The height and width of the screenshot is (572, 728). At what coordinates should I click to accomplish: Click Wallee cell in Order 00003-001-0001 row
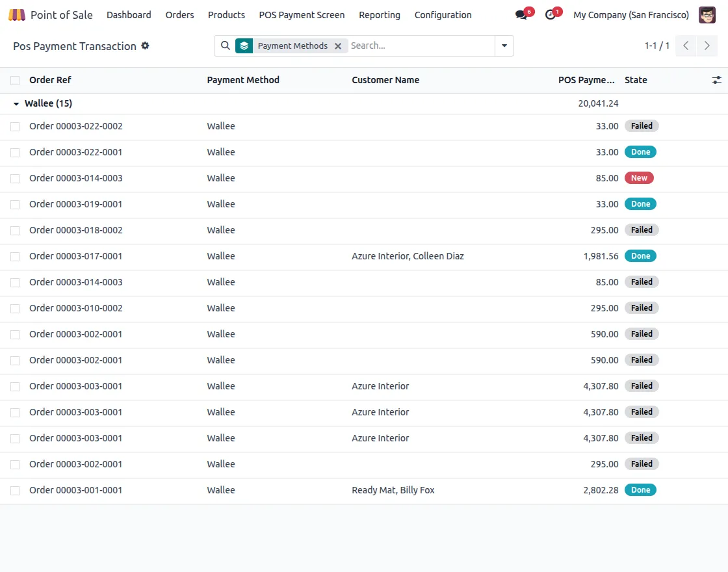(x=221, y=490)
